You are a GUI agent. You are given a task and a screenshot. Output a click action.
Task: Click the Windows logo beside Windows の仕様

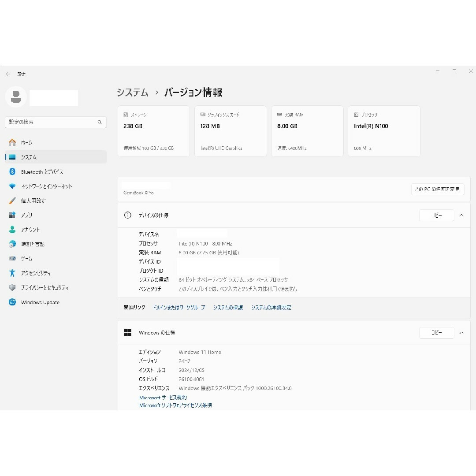click(x=128, y=333)
